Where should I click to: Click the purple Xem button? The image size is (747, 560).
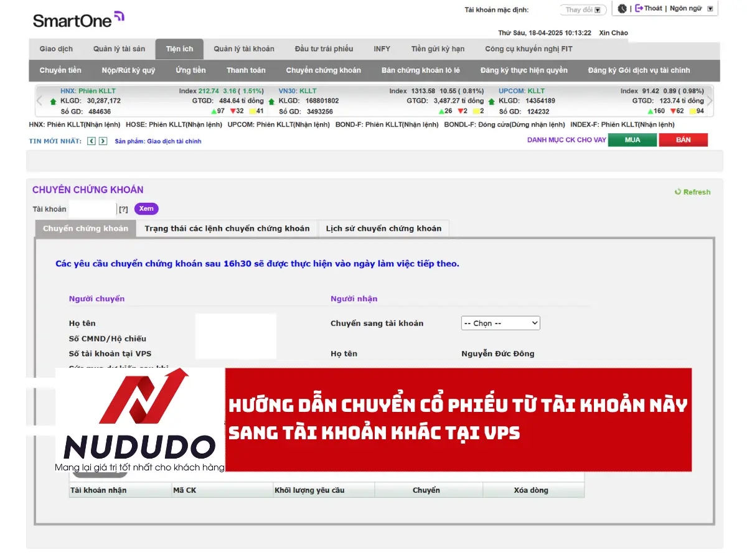coord(146,209)
